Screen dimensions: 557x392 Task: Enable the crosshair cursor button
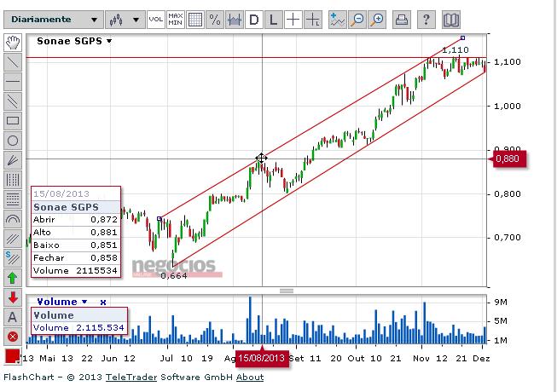tap(293, 20)
